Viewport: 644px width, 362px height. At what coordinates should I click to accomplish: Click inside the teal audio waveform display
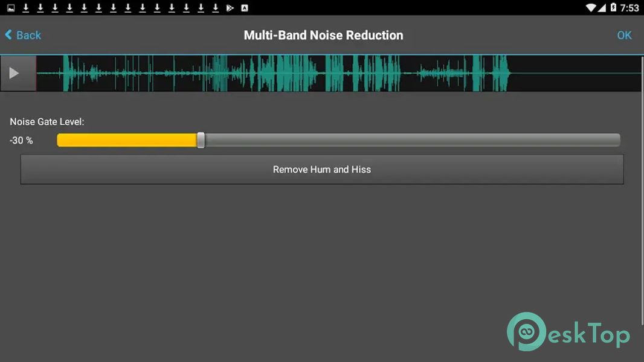[339, 73]
